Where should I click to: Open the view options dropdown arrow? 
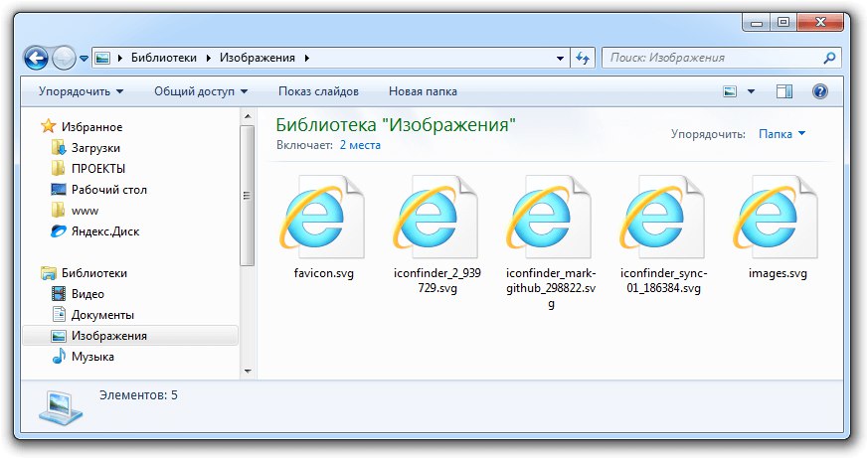(x=752, y=91)
